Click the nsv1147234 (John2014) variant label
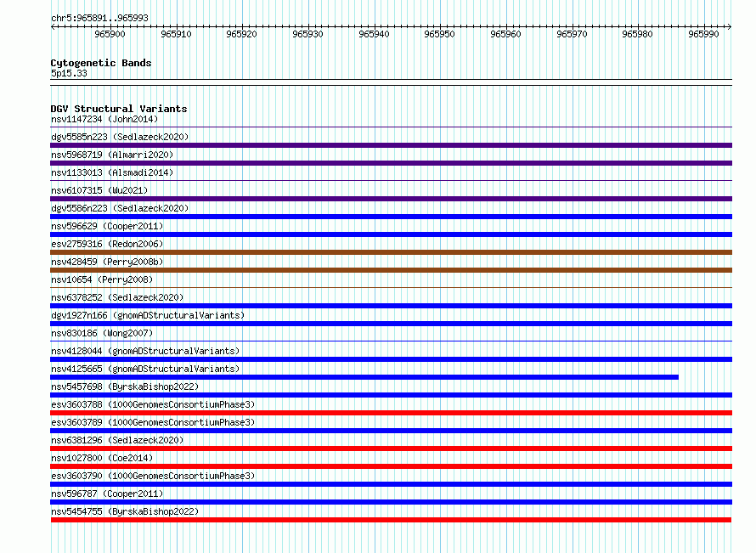This screenshot has height=553, width=756. (104, 119)
